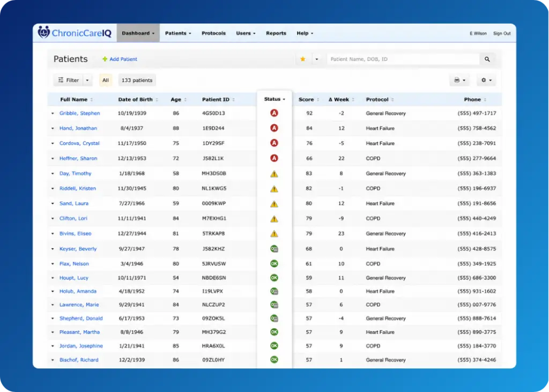This screenshot has width=549, height=392.
Task: Open the Users menu
Action: click(246, 33)
